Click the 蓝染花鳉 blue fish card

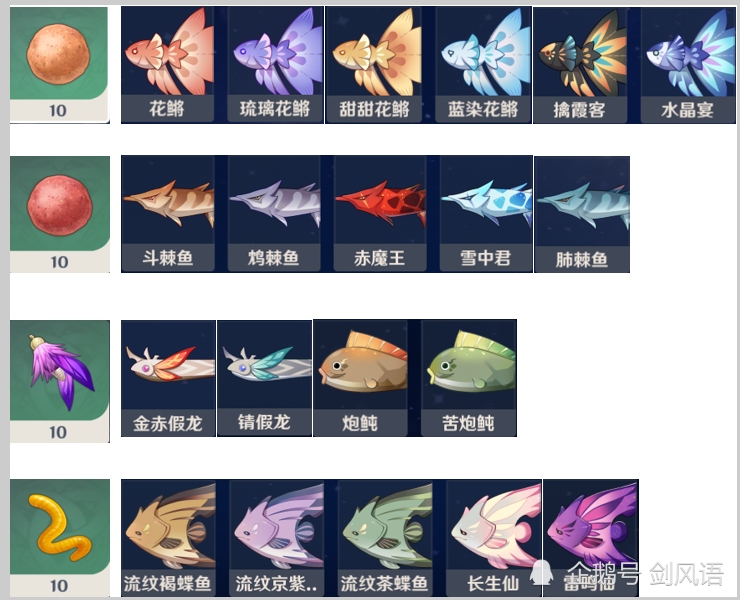[483, 65]
